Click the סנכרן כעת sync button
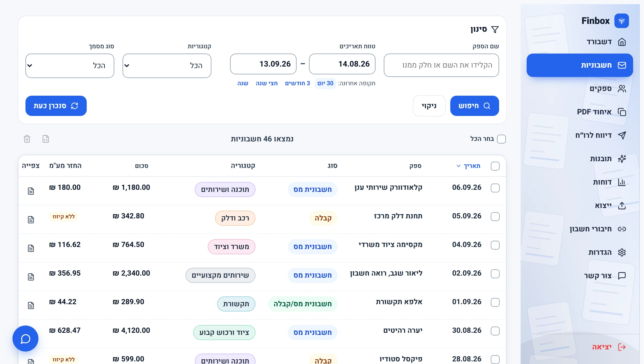This screenshot has width=644, height=364. 56,106
